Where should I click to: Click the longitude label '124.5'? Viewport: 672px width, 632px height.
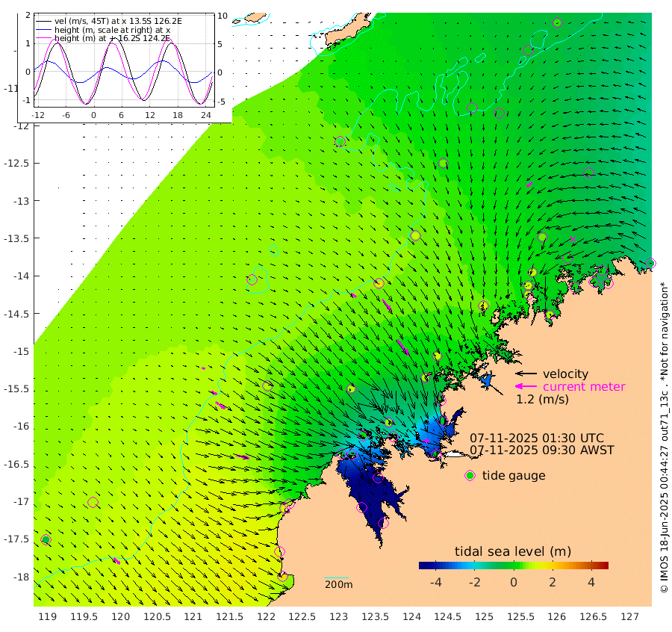pyautogui.click(x=448, y=617)
